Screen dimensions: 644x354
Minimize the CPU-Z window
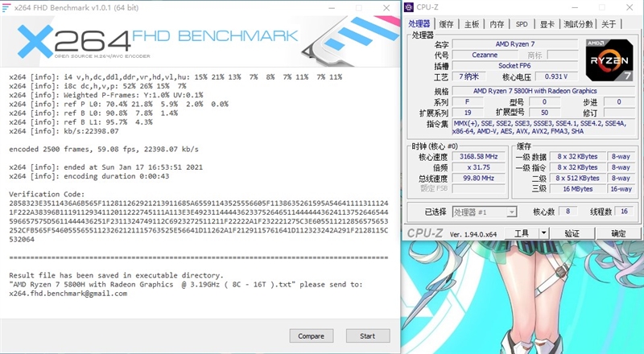575,7
